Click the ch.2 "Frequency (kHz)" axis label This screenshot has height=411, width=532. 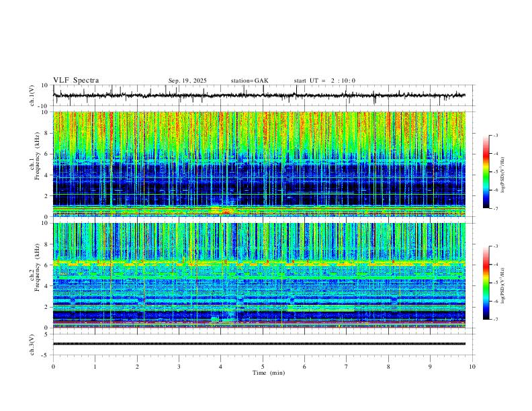37,267
